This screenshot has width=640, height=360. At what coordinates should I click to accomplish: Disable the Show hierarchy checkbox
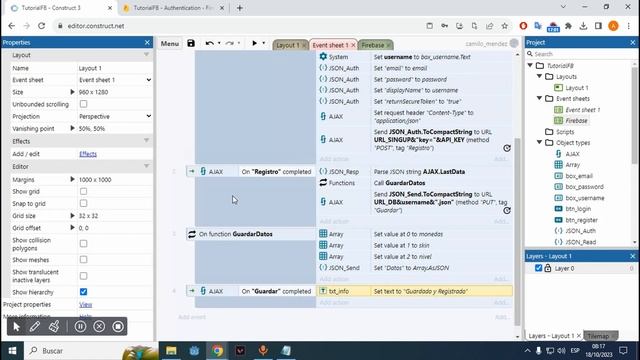pos(83,292)
